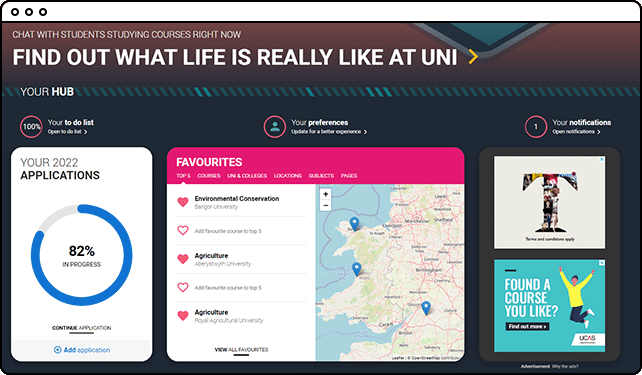
Task: Close the top advertisement via AdChoices icon
Action: click(x=602, y=159)
